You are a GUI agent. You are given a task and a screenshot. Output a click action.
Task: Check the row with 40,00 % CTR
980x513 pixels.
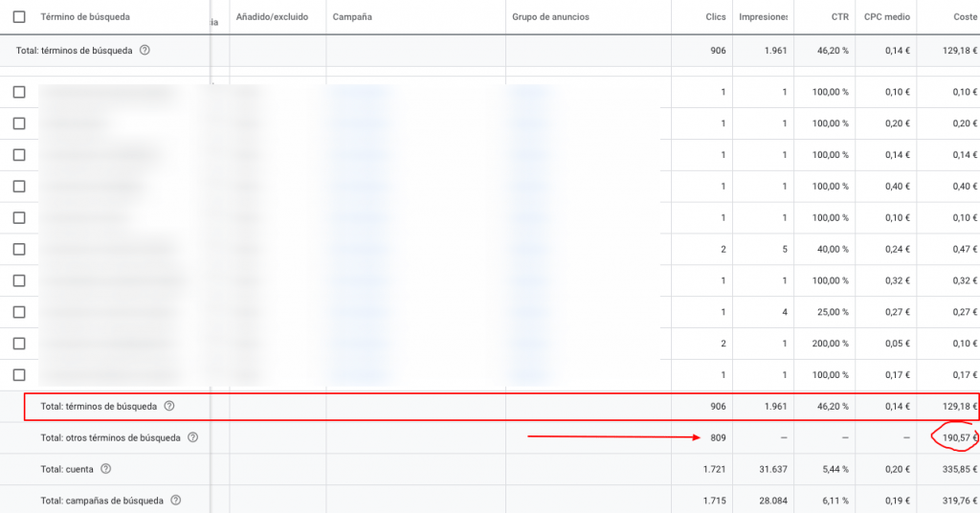[x=19, y=249]
